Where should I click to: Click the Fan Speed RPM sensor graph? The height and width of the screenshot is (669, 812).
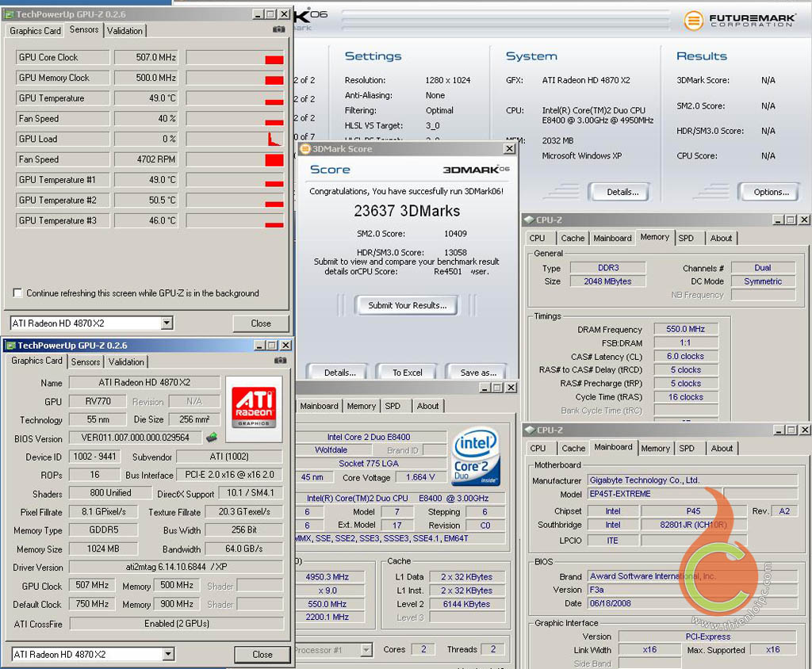click(x=235, y=159)
